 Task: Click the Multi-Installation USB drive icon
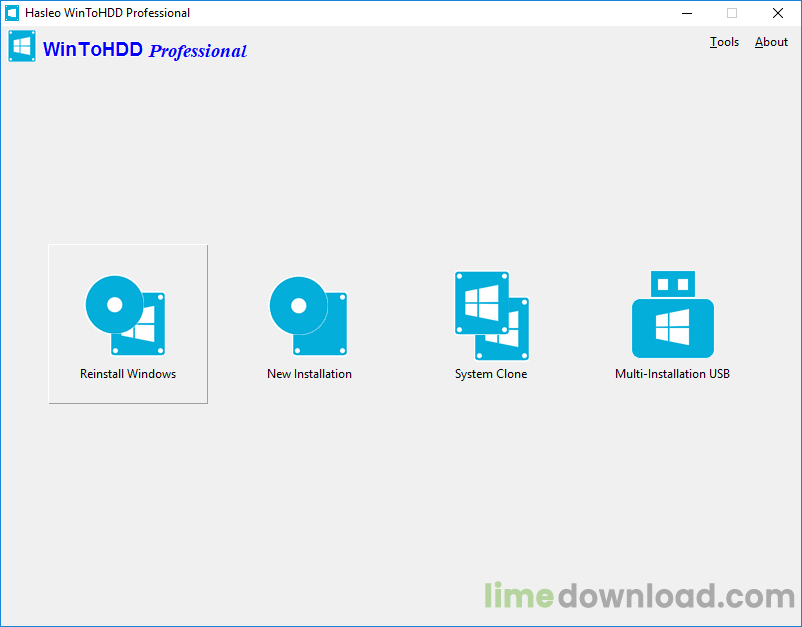673,314
